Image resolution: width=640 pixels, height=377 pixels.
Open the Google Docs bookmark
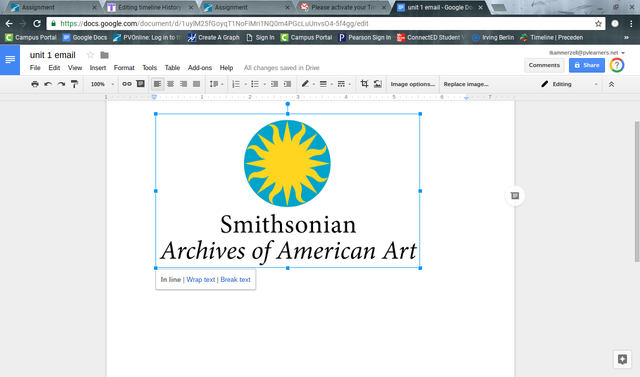tap(85, 38)
